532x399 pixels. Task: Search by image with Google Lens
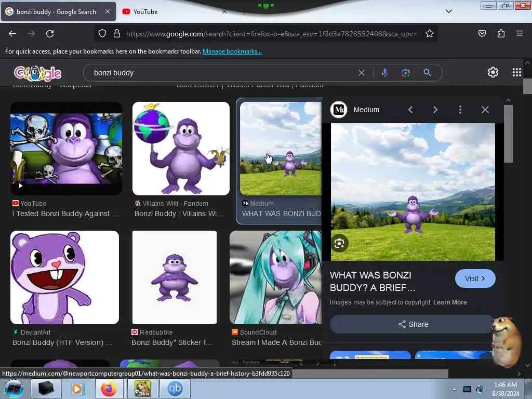click(405, 73)
